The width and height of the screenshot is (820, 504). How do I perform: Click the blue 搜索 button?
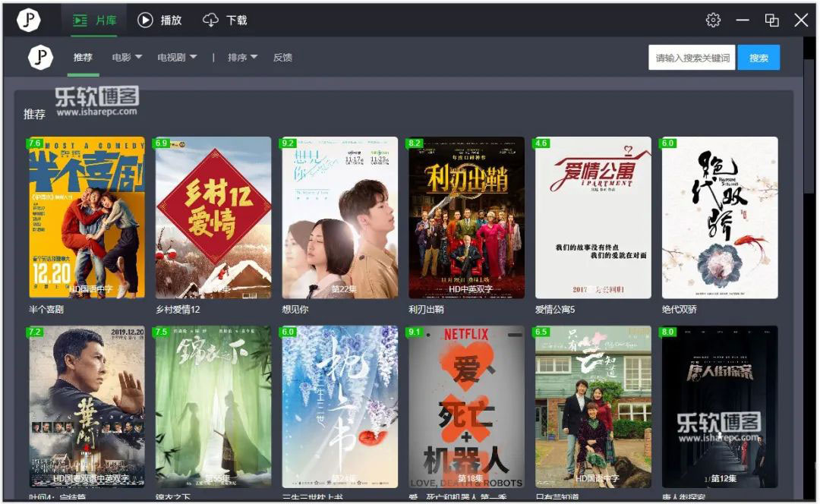coord(758,58)
